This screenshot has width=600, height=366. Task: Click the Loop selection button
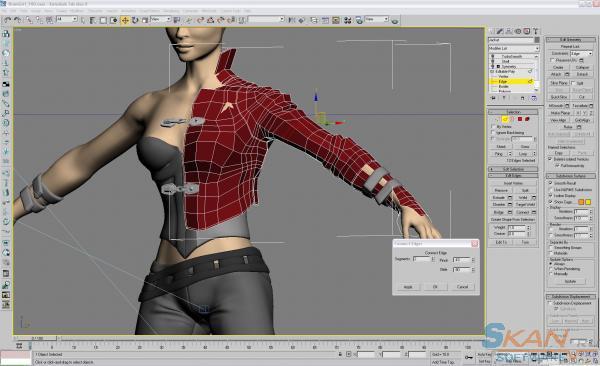tap(523, 154)
